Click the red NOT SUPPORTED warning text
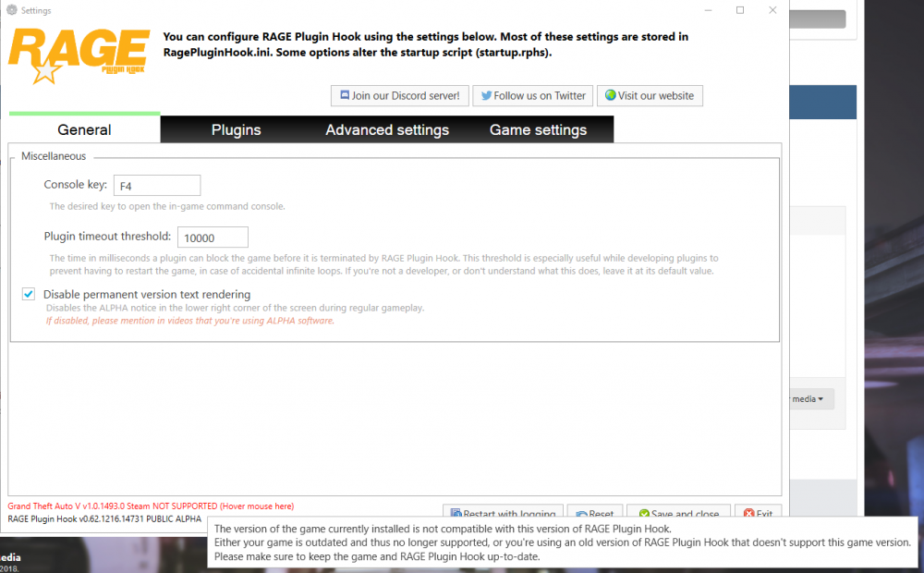924x573 pixels. pos(151,506)
